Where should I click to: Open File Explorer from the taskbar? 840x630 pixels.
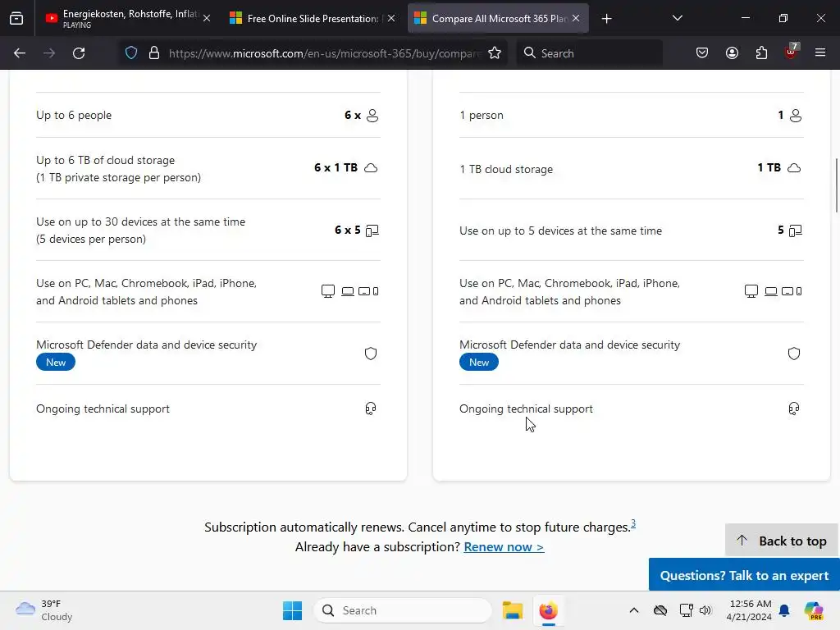[513, 610]
